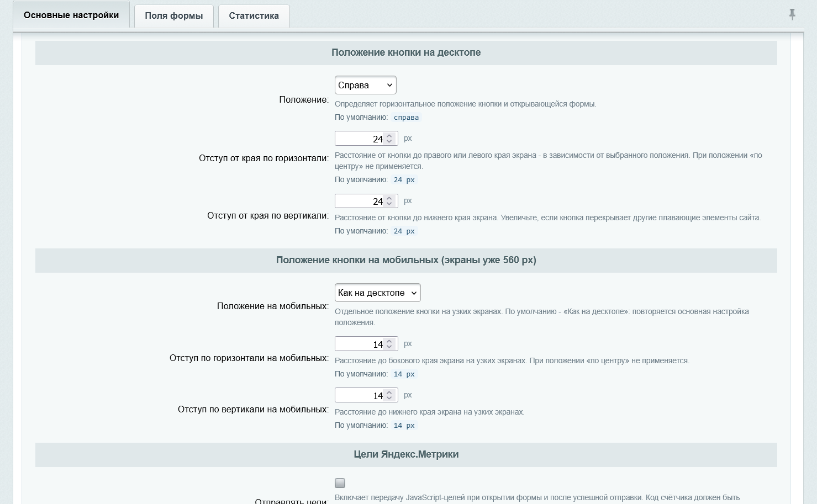817x504 pixels.
Task: Click hint 'Расстояние до нижнего края экрана на узких экранах'
Action: (430, 412)
